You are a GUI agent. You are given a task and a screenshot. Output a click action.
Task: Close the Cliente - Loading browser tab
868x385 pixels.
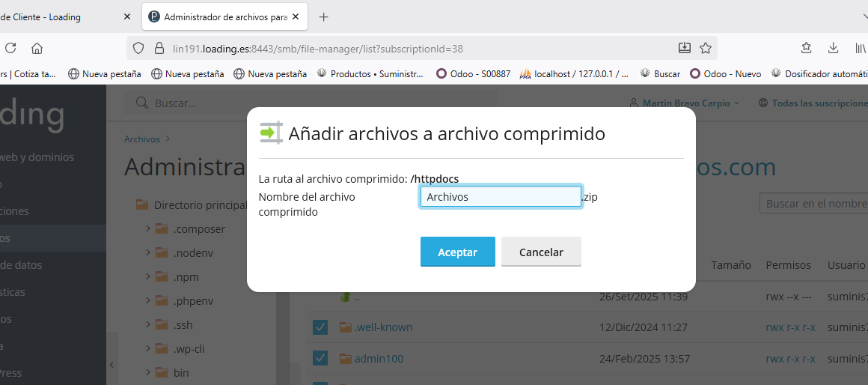point(126,16)
